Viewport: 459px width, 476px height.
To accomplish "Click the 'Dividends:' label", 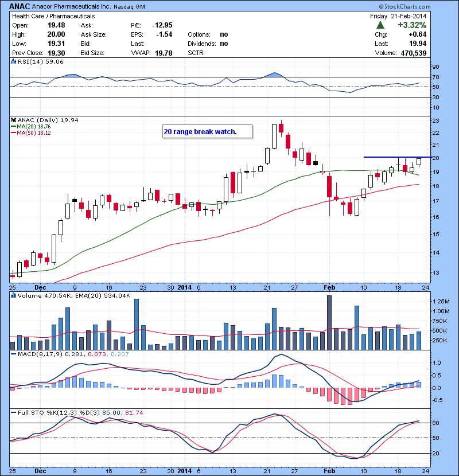I will [x=202, y=44].
